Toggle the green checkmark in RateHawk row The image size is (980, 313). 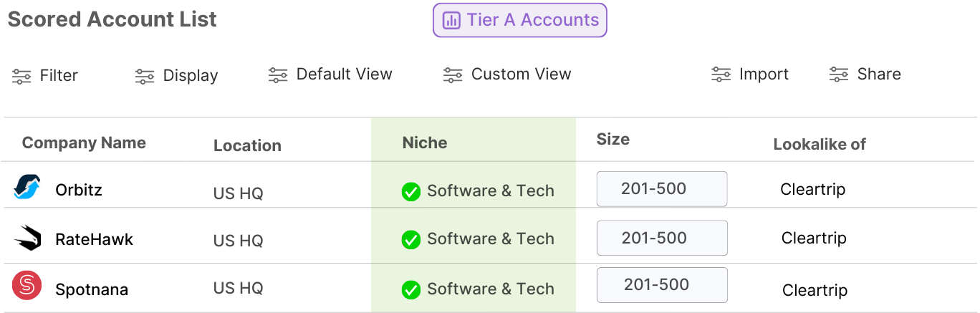[x=410, y=239]
